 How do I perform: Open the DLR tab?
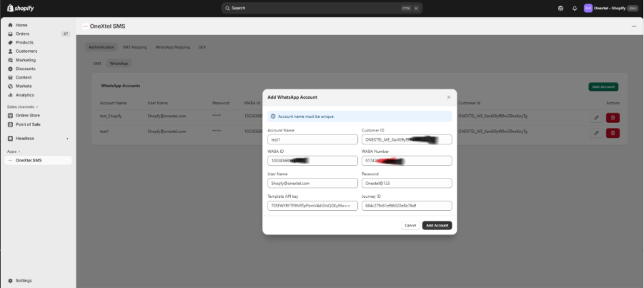[202, 47]
